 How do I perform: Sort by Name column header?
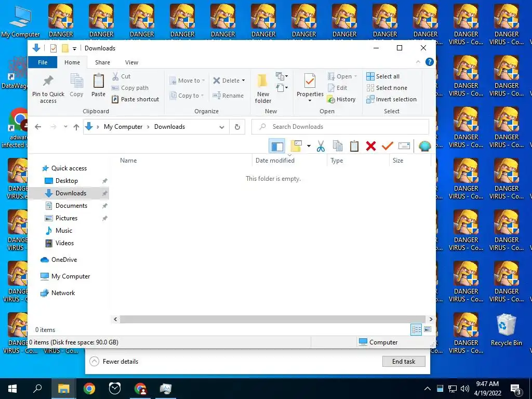click(x=128, y=161)
